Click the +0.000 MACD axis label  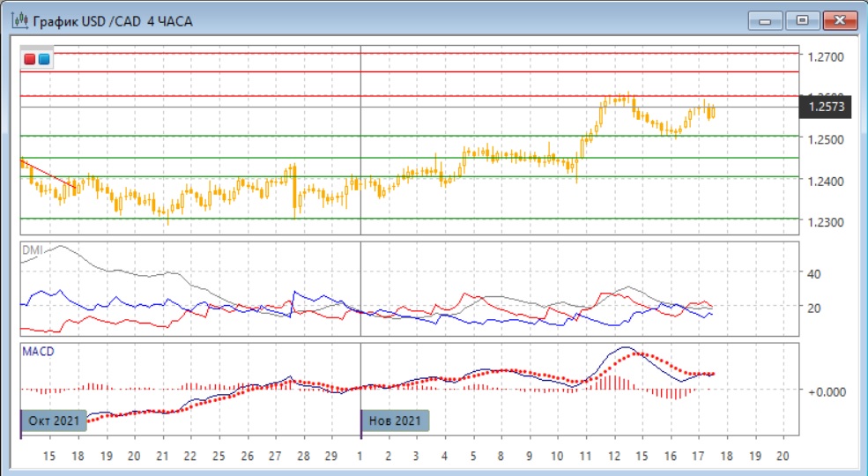[x=827, y=390]
